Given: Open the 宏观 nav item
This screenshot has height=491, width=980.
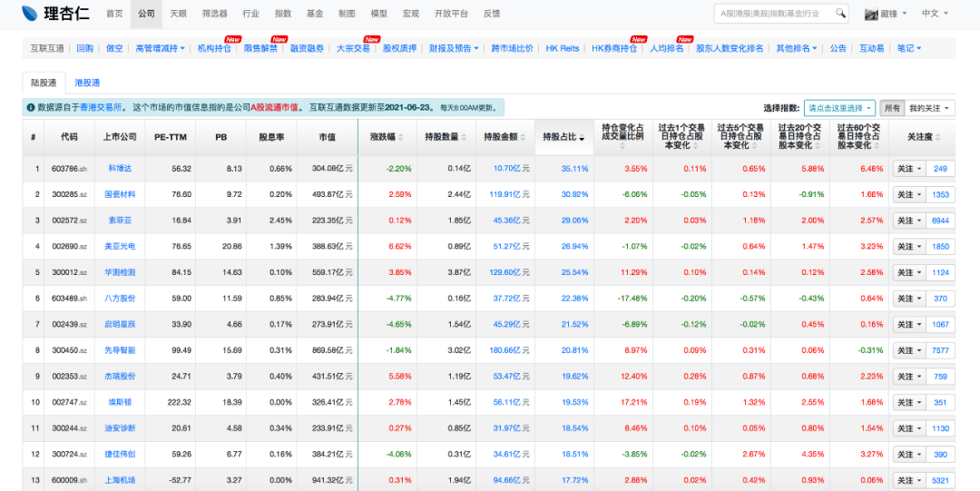Looking at the screenshot, I should pos(411,13).
